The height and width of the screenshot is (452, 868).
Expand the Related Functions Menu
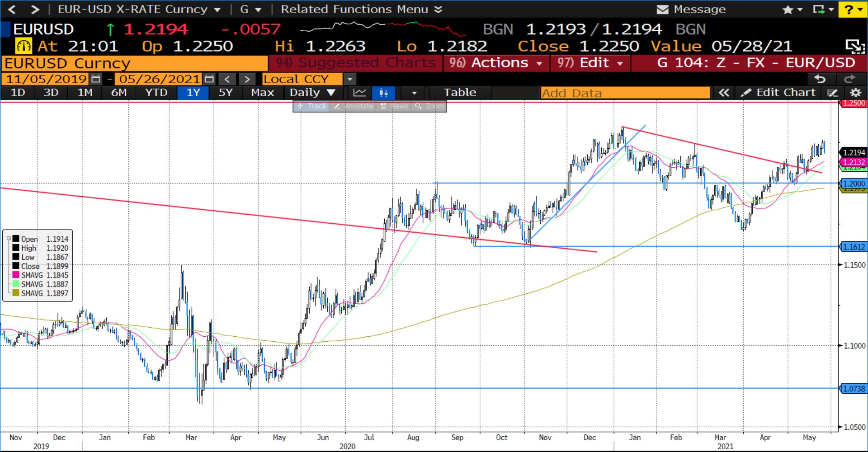click(362, 9)
